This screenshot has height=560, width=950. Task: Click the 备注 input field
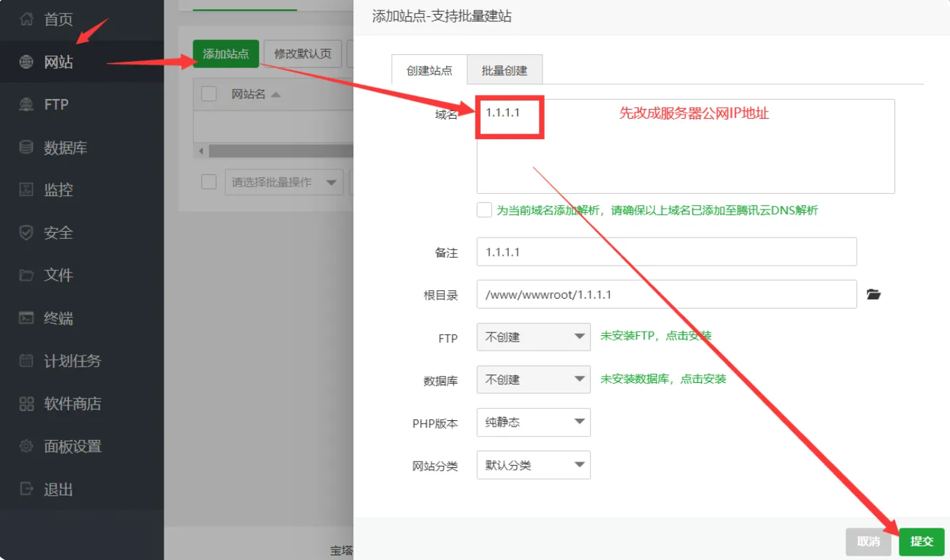pyautogui.click(x=666, y=252)
